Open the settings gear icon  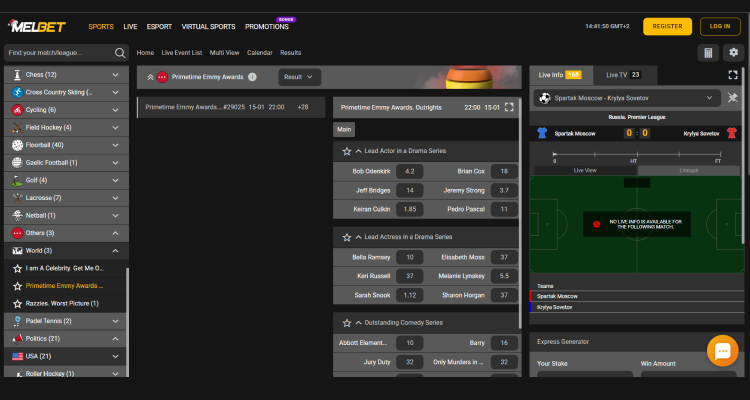tap(733, 53)
